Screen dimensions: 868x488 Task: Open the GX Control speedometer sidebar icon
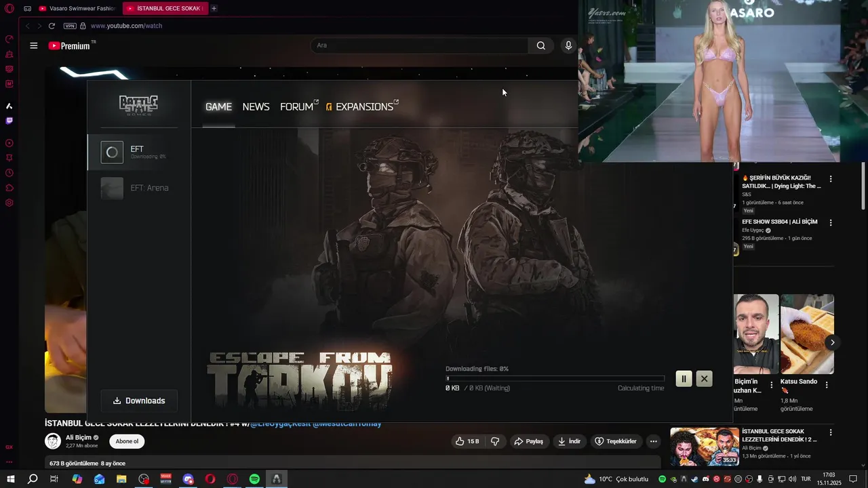(9, 39)
